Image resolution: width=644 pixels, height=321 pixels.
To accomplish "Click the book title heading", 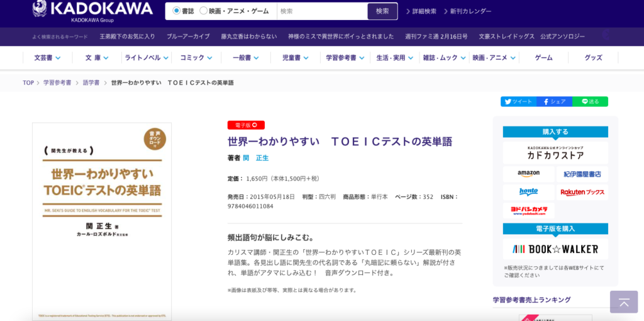I will coord(340,142).
